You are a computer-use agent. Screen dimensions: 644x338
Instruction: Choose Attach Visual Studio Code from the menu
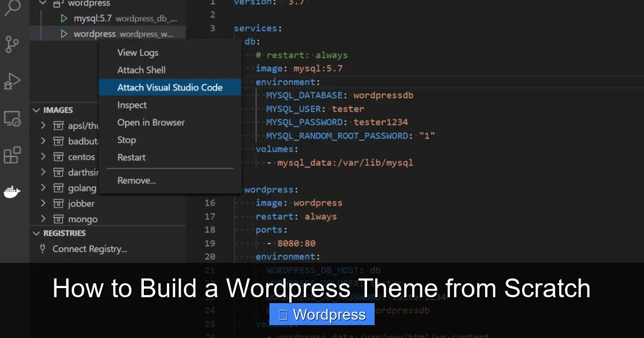[x=170, y=87]
